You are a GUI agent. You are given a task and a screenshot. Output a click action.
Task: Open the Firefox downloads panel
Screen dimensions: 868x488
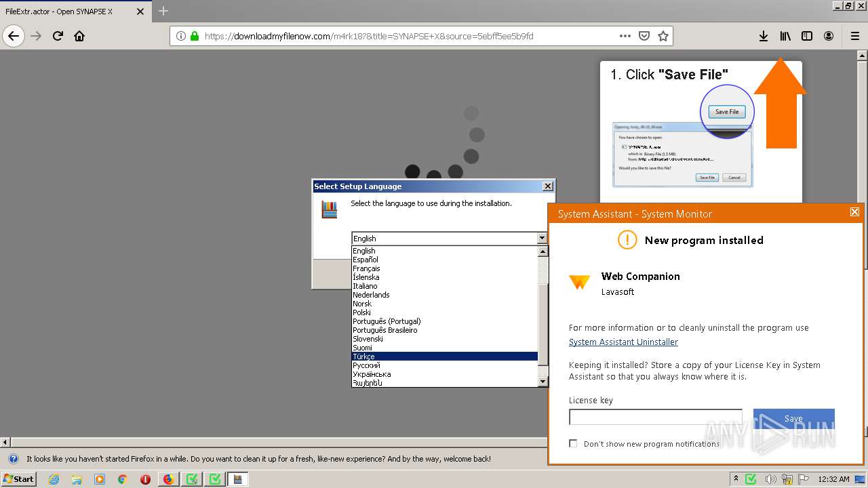coord(764,36)
